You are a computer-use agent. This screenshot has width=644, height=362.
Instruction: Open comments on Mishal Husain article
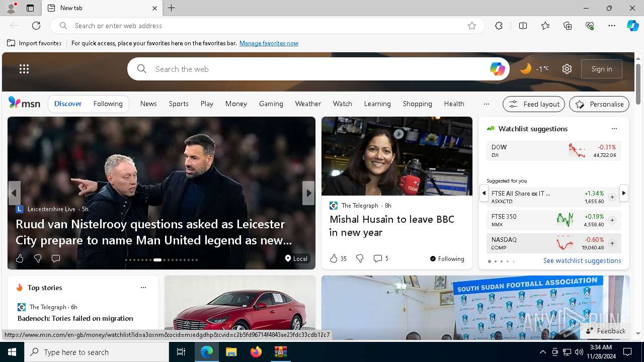381,258
